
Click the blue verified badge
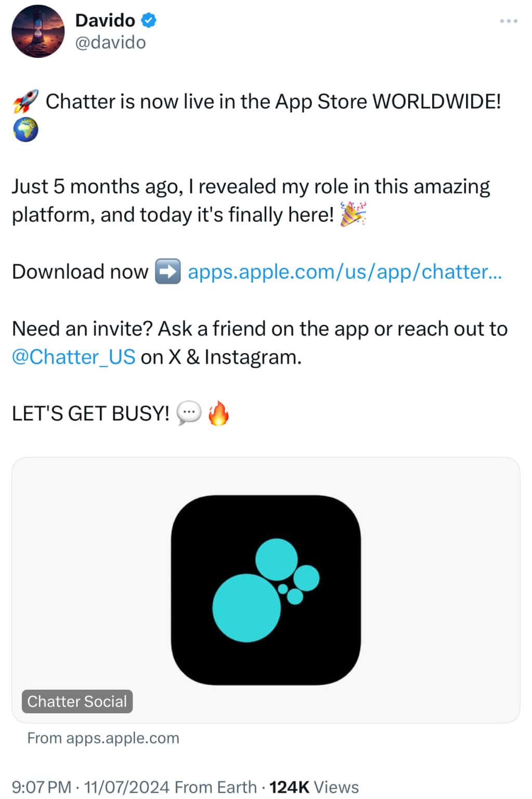pyautogui.click(x=149, y=20)
